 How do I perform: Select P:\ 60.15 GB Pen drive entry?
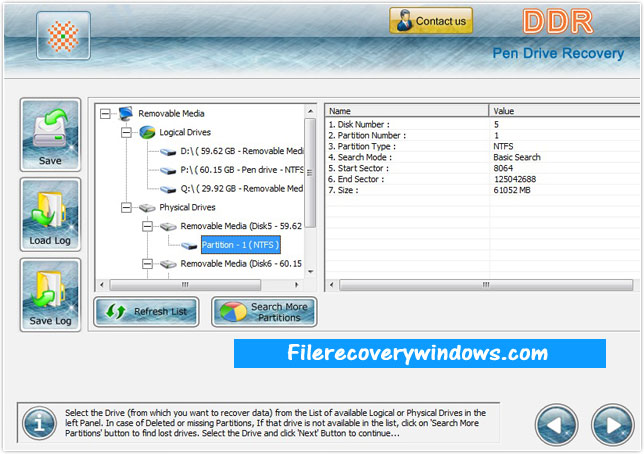[x=242, y=170]
